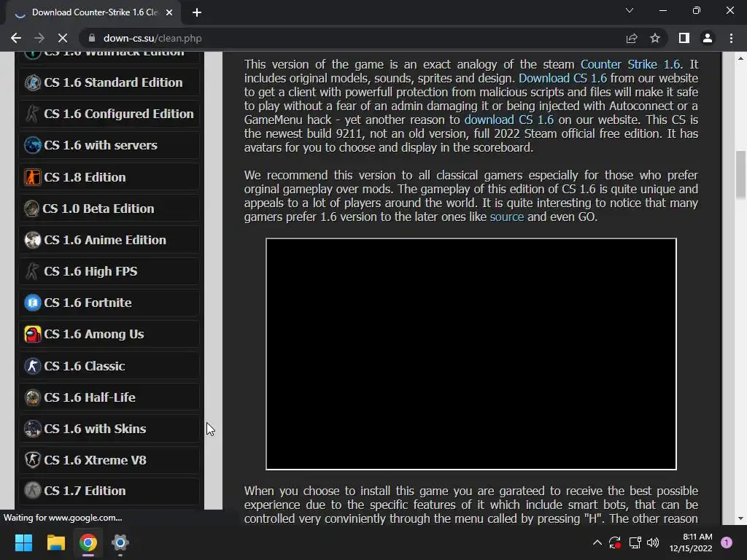Click the globe icon beside CS 1.6 with servers
This screenshot has width=747, height=560.
(32, 145)
